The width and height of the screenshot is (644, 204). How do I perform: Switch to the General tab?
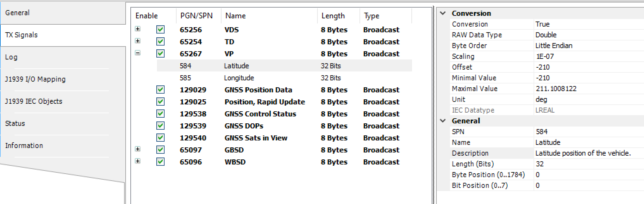click(x=17, y=13)
